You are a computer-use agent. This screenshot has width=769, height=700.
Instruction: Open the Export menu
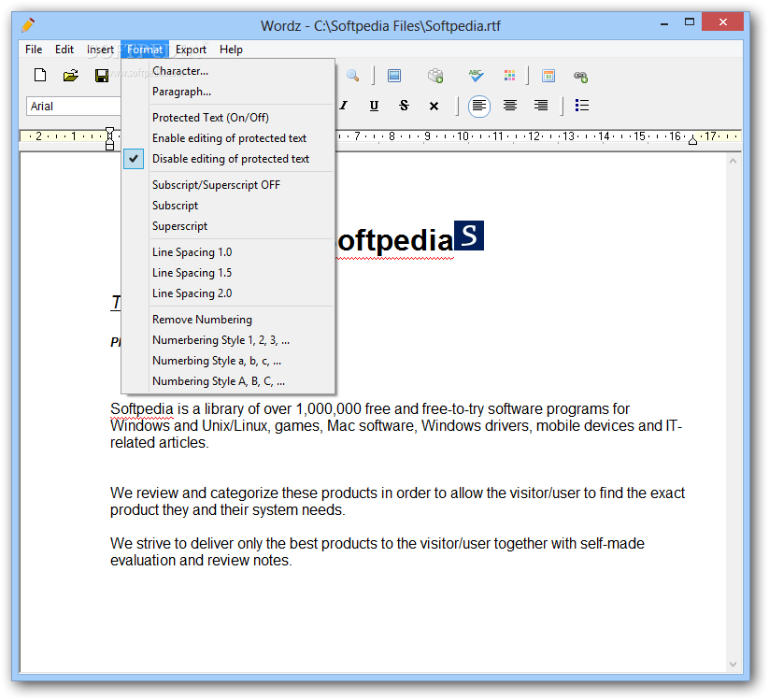click(x=191, y=50)
